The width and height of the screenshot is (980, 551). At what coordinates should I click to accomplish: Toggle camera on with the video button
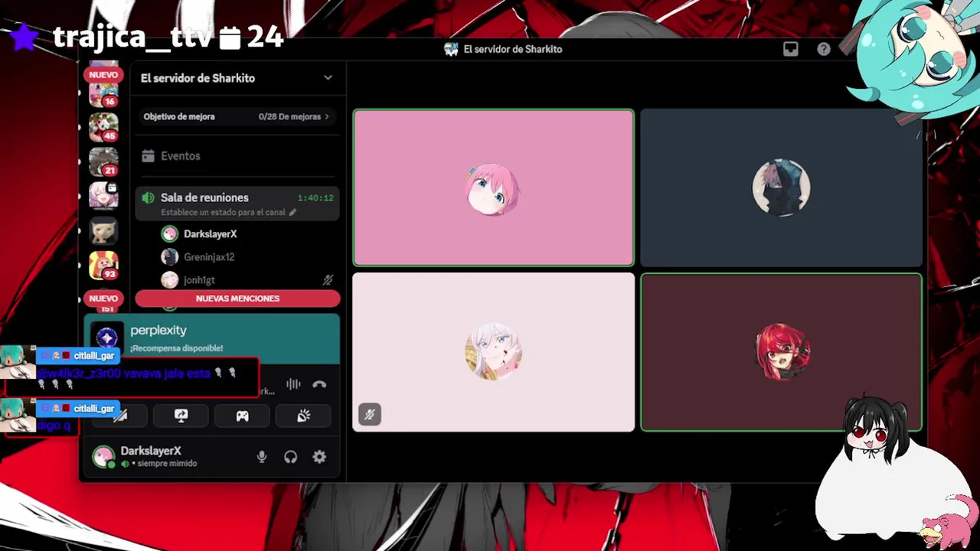119,416
